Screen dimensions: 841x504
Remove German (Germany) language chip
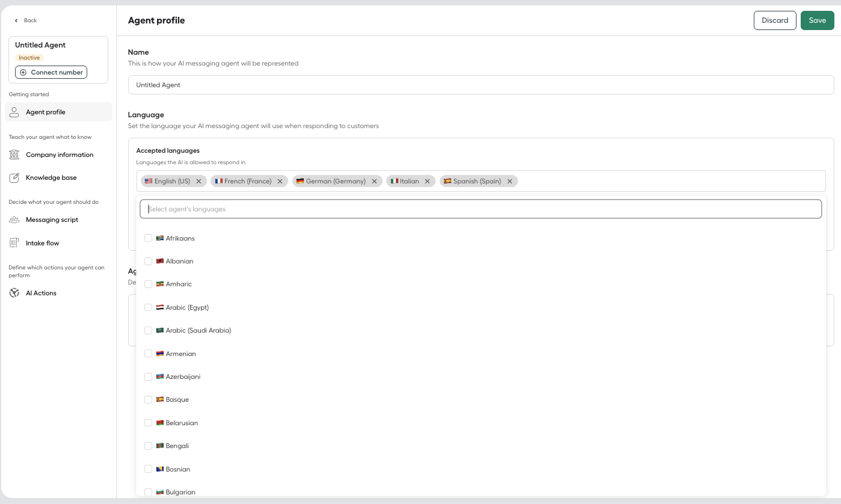tap(374, 181)
